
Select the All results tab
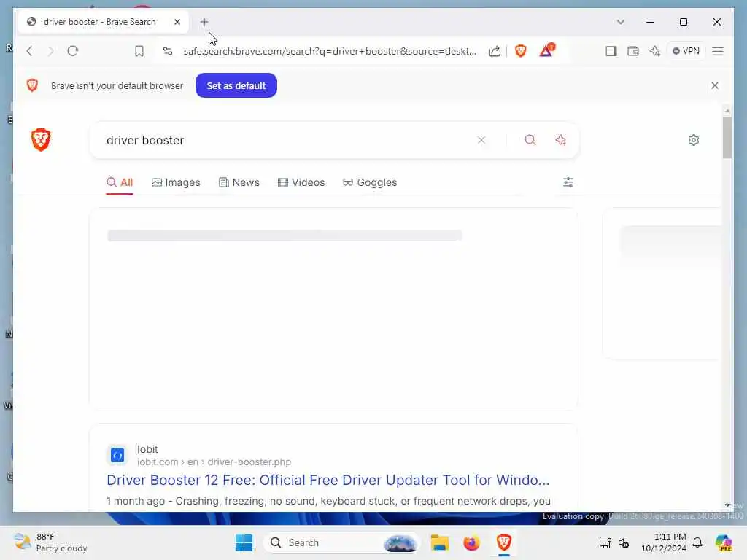coord(120,182)
